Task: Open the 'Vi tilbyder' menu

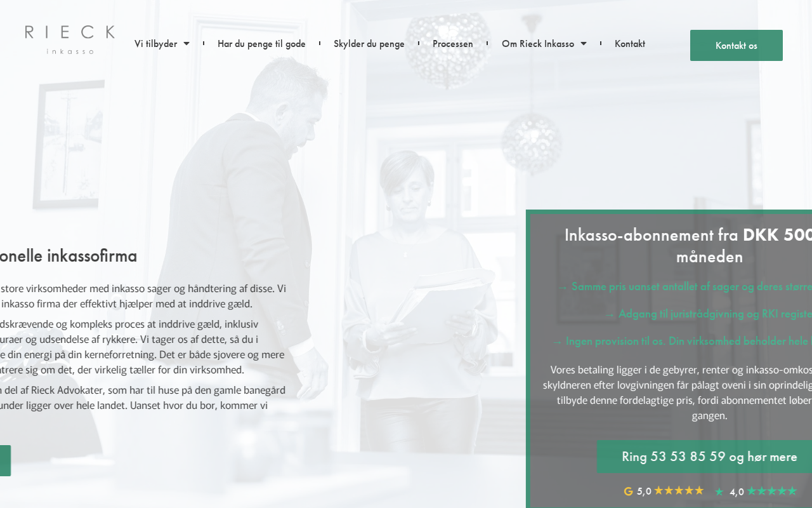Action: (x=156, y=44)
